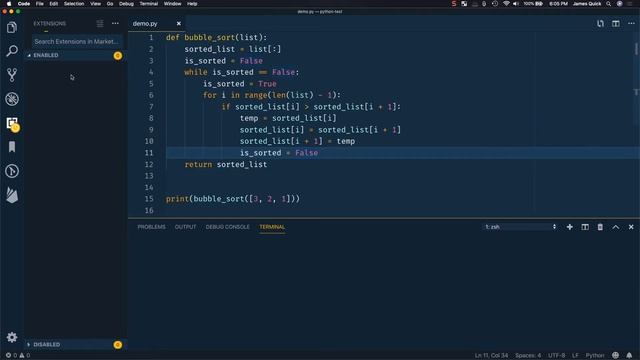The image size is (640, 360).
Task: Open notifications bell in status bar
Action: 629,356
